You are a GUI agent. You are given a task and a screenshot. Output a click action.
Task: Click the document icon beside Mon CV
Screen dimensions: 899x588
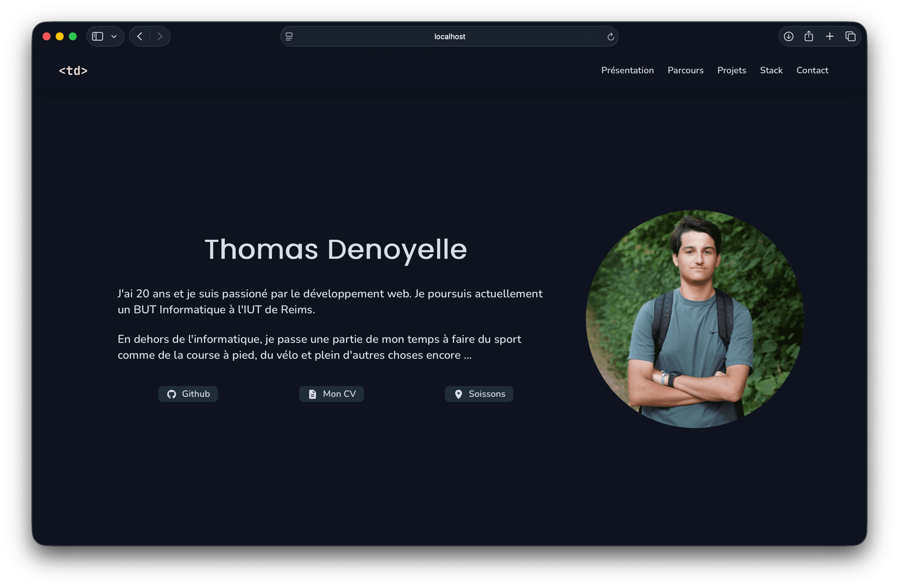[x=312, y=394]
